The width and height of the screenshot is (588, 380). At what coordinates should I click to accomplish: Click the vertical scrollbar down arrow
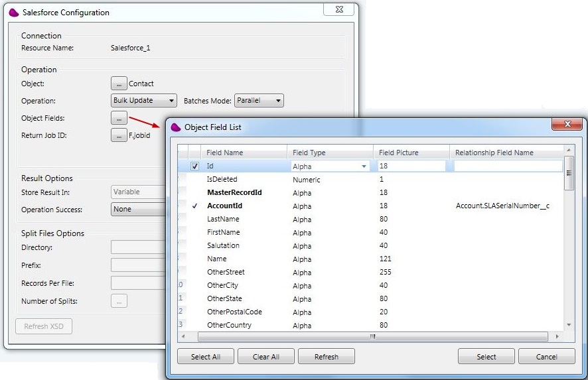coord(569,325)
